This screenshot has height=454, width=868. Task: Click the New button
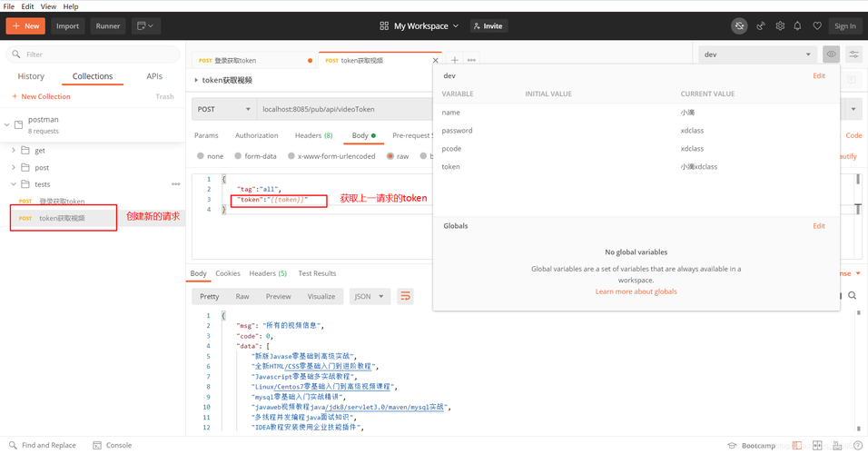(25, 26)
